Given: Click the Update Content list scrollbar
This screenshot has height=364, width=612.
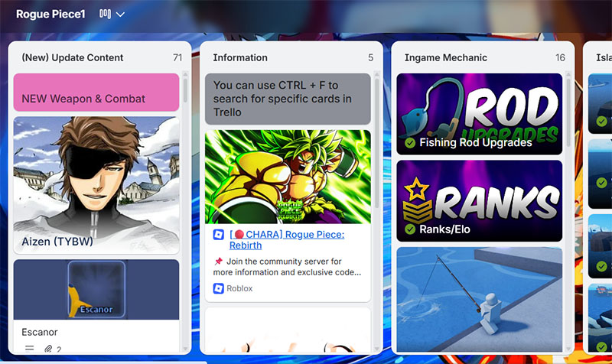Looking at the screenshot, I should click(x=185, y=91).
